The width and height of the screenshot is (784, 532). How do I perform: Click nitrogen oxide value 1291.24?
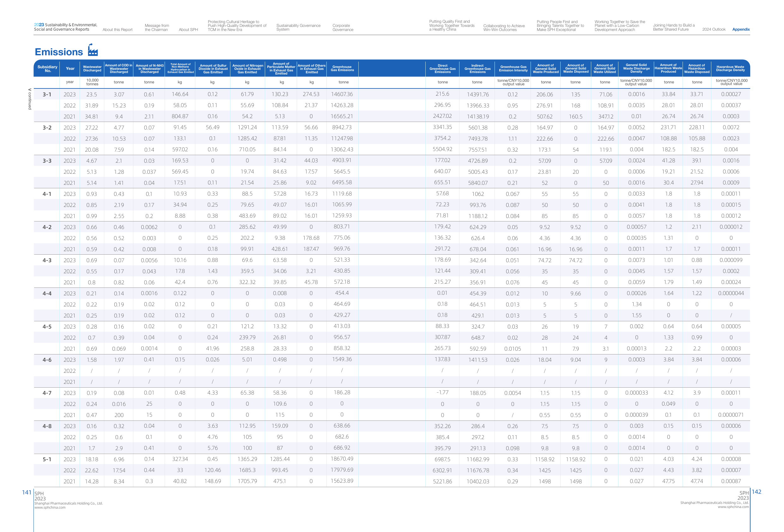click(247, 128)
